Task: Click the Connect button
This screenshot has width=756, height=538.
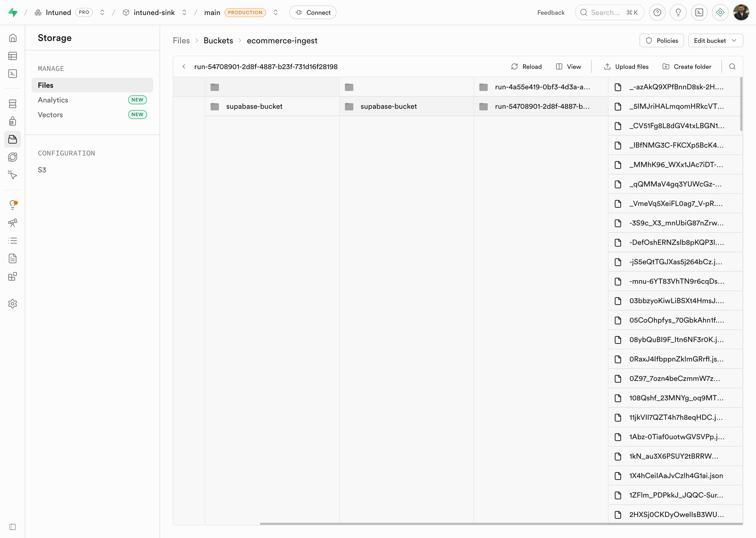Action: tap(313, 12)
